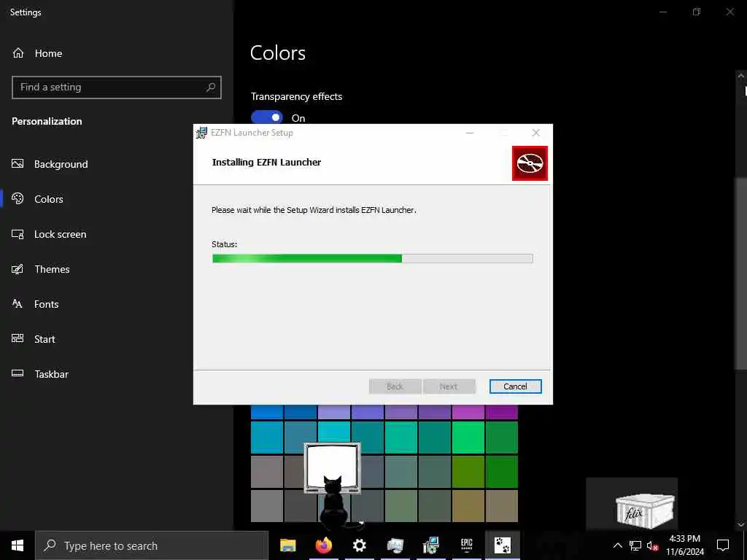This screenshot has width=747, height=560.
Task: Choose the olive green accent color swatch
Action: (x=468, y=472)
